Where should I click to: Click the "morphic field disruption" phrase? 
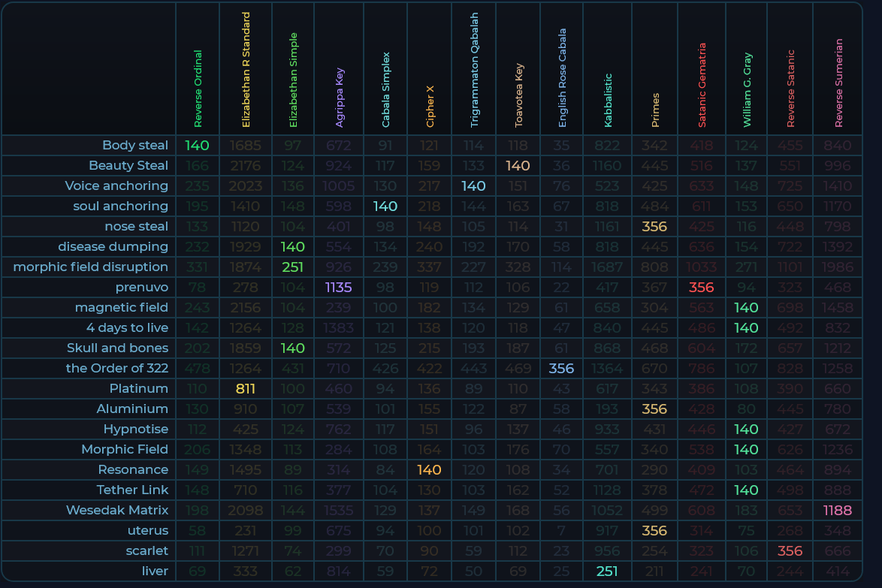(x=91, y=267)
